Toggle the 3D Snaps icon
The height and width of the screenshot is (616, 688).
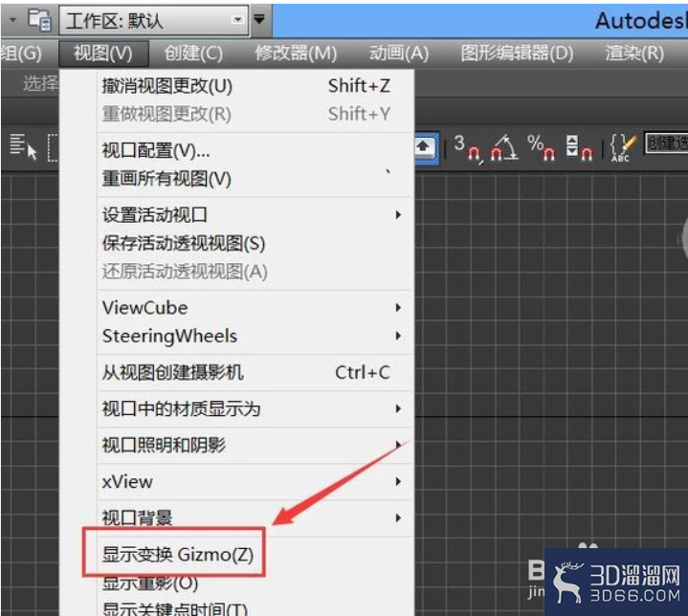468,148
